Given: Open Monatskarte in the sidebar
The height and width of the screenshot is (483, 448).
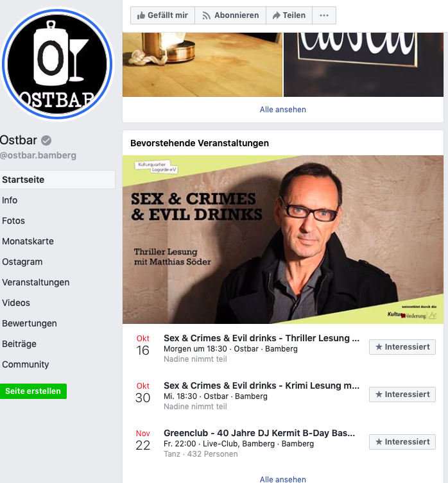Looking at the screenshot, I should pyautogui.click(x=28, y=241).
